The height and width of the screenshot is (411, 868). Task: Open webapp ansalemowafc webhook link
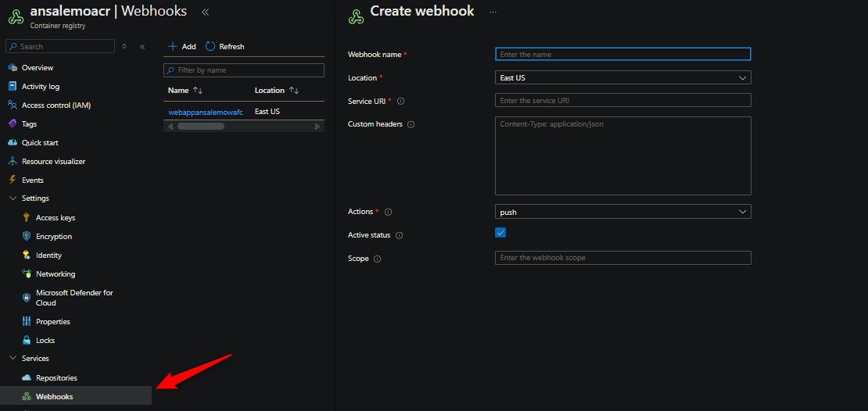click(x=206, y=112)
